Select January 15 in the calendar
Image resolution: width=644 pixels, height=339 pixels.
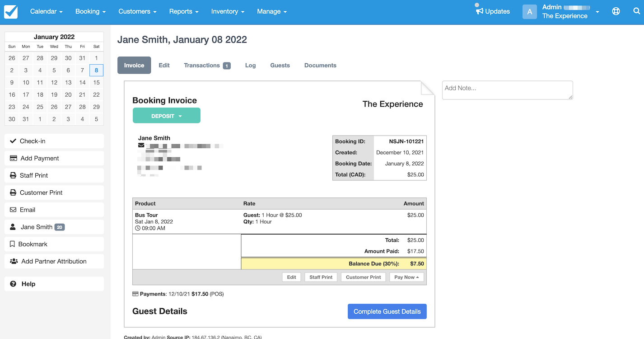pos(96,82)
